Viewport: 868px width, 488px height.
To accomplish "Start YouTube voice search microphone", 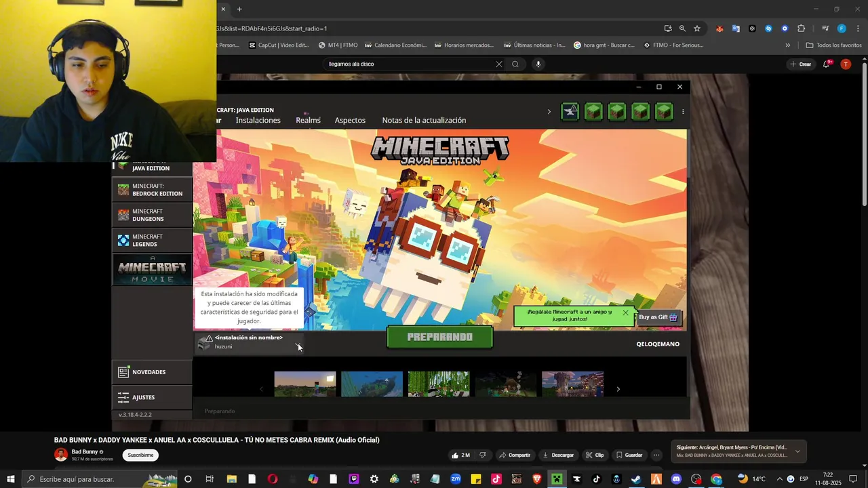I will 538,64.
